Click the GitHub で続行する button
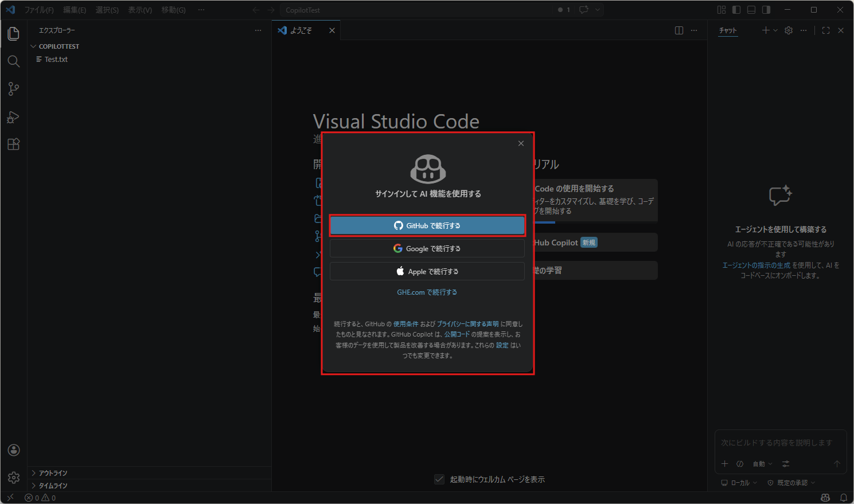The width and height of the screenshot is (854, 504). coord(427,226)
